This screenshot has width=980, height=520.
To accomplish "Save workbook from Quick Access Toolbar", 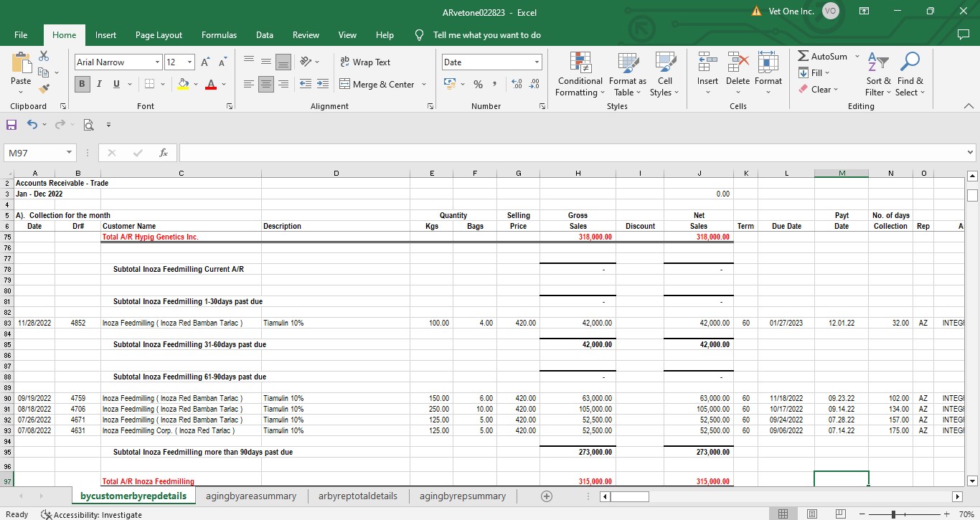I will [x=11, y=125].
